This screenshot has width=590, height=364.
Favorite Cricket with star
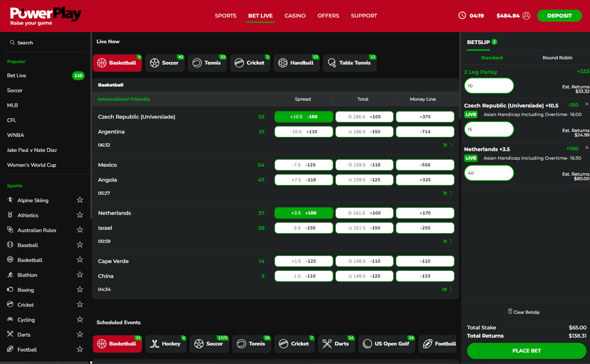(x=80, y=304)
